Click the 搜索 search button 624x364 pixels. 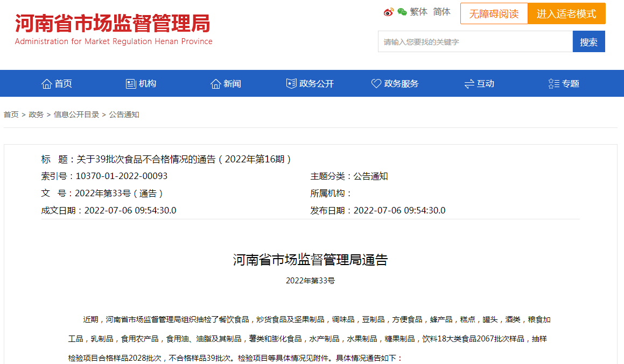click(x=588, y=42)
